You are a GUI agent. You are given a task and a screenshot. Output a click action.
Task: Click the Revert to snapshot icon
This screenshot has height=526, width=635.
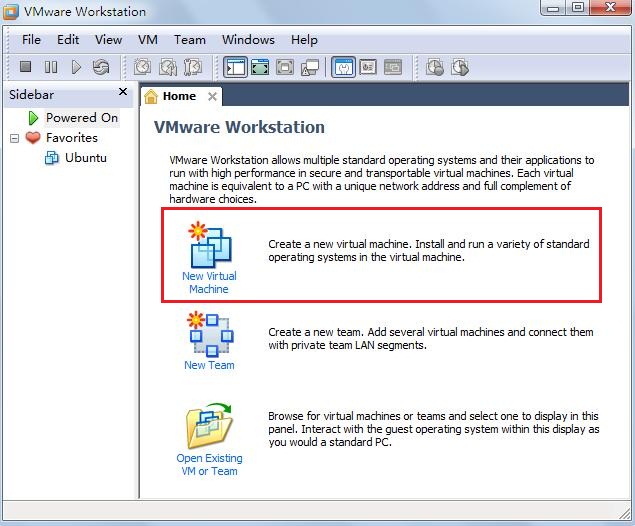pos(168,67)
